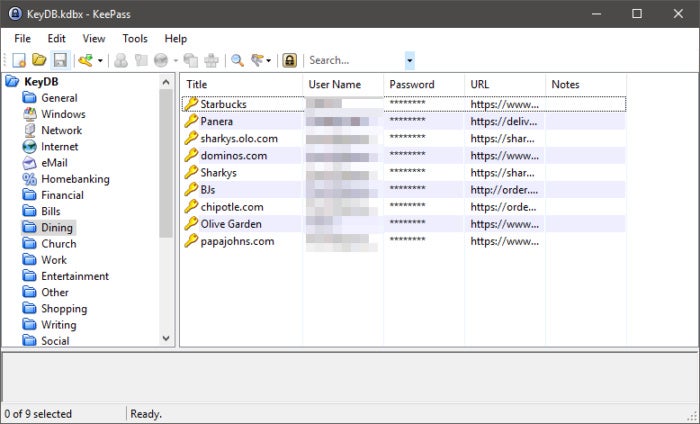
Task: Open the View menu
Action: [x=94, y=39]
